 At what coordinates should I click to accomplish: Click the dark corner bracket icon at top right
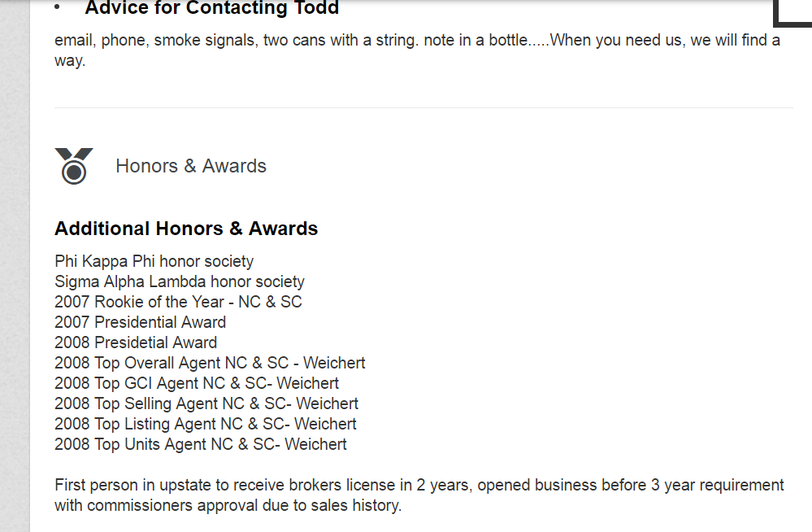pyautogui.click(x=792, y=15)
